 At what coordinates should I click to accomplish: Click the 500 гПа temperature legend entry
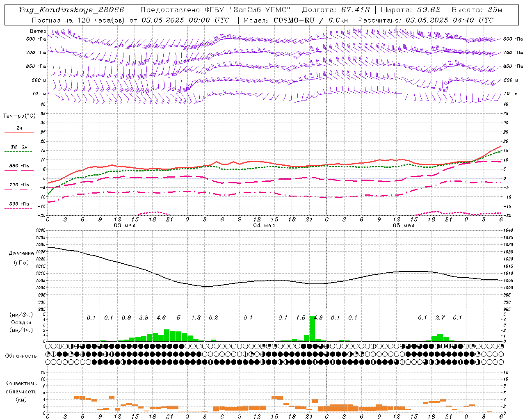coord(19,204)
